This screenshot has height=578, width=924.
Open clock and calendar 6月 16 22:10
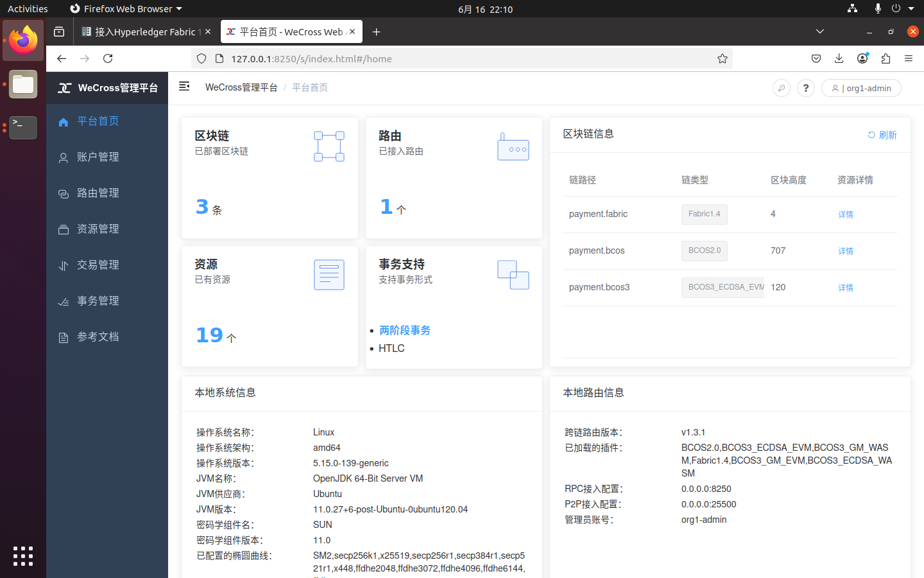[x=486, y=9]
